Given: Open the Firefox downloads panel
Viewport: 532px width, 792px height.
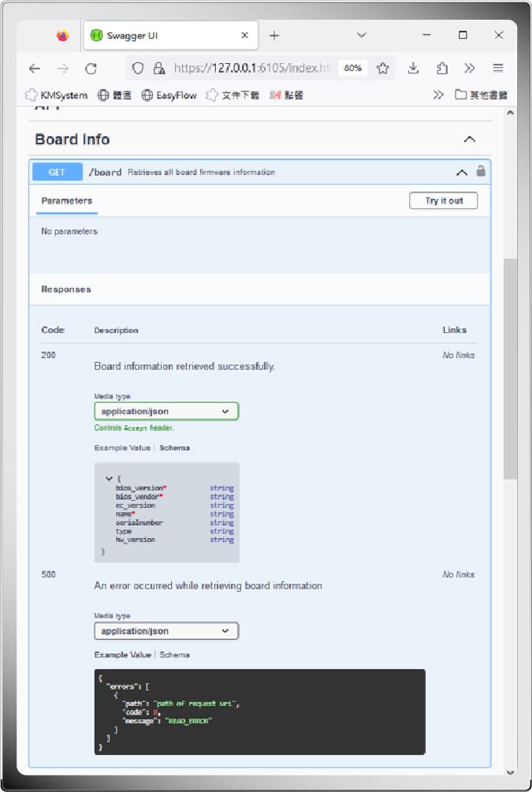Looking at the screenshot, I should point(413,68).
